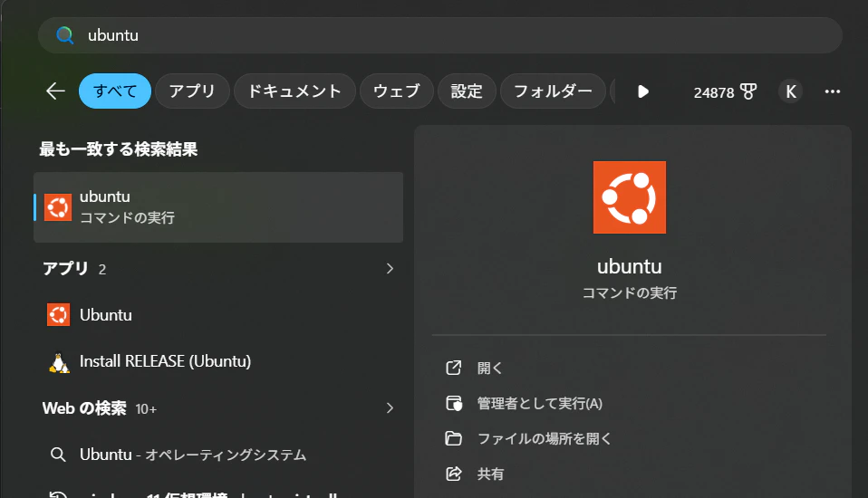The image size is (868, 498).
Task: Switch to the ドキュメント filter tab
Action: coord(294,91)
